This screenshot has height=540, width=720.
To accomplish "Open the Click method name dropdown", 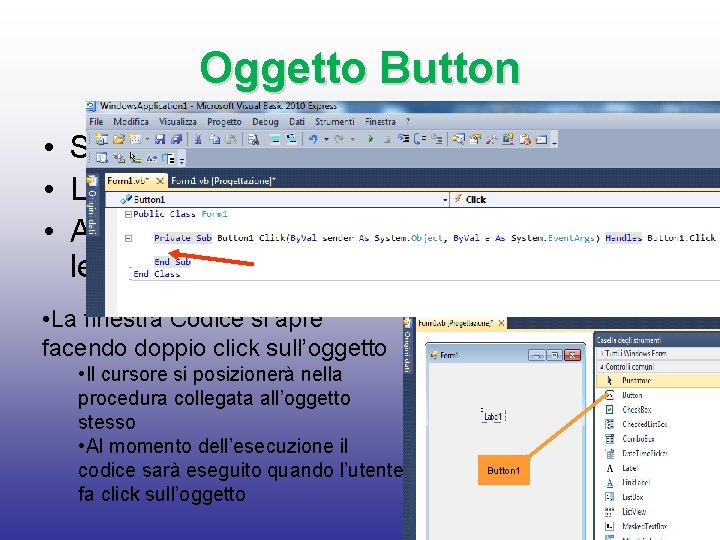I will point(585,199).
